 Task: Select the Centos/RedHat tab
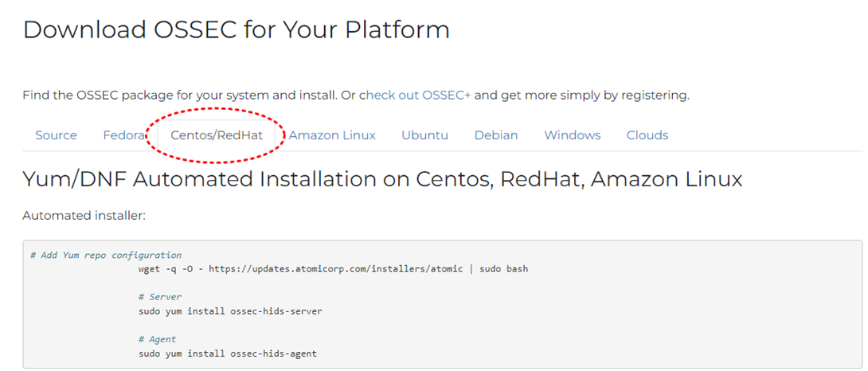(217, 135)
